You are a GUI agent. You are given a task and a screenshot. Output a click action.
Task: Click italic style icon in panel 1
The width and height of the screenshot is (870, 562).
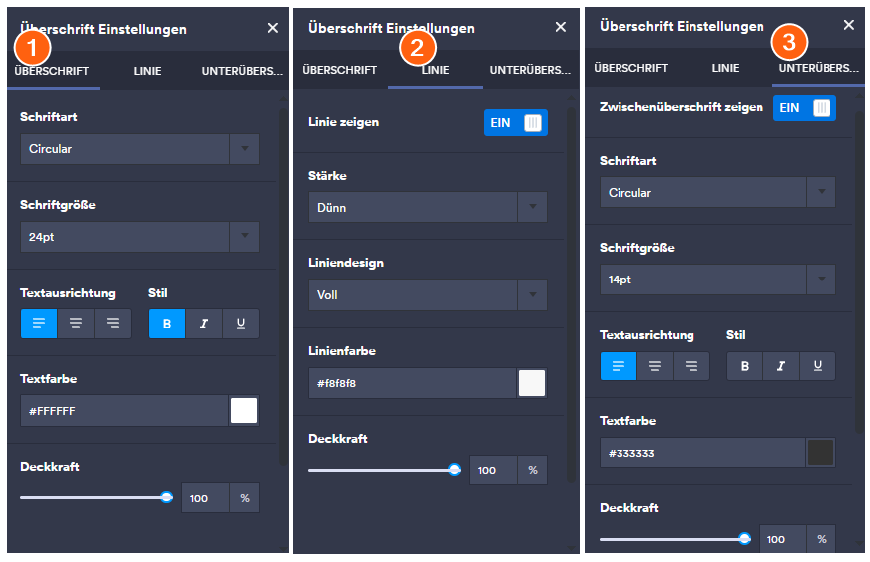pos(204,323)
